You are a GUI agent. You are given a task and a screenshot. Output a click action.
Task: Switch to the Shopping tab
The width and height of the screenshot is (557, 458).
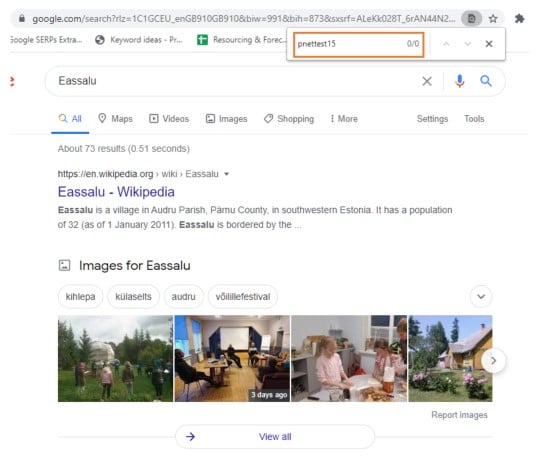pos(289,119)
